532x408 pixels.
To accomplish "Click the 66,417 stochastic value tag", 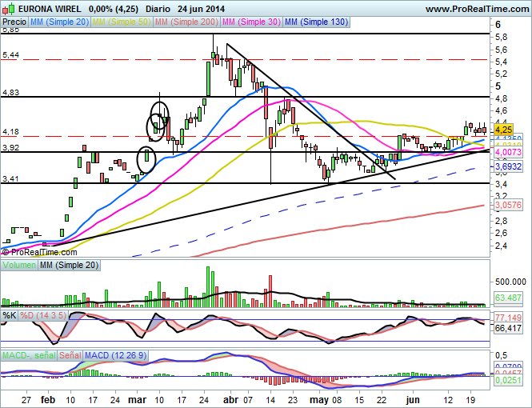I will point(508,328).
